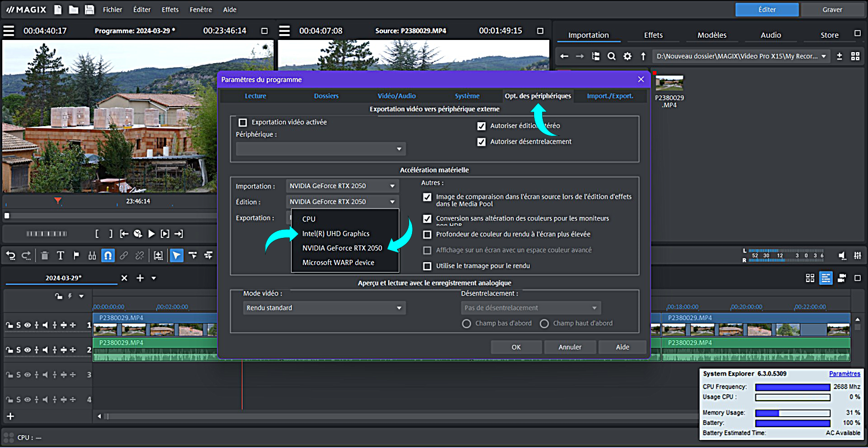
Task: Click the gear options icon in the media pool
Action: (627, 56)
